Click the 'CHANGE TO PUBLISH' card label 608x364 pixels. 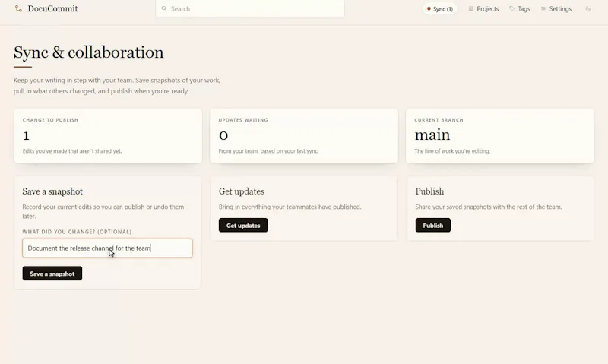pyautogui.click(x=50, y=120)
